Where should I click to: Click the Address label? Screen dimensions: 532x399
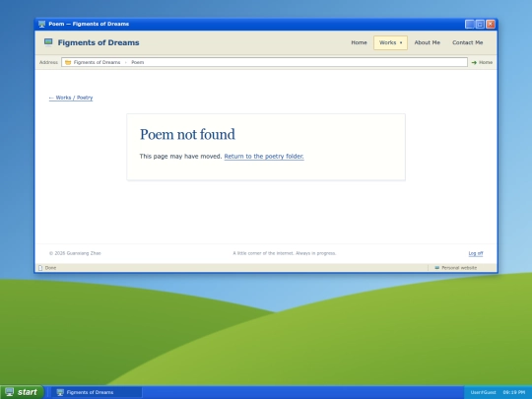click(48, 62)
